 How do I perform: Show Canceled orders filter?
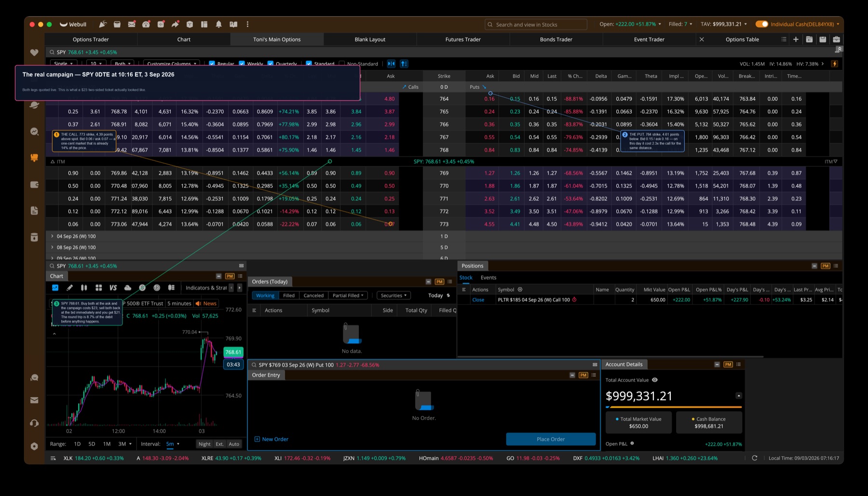[313, 295]
